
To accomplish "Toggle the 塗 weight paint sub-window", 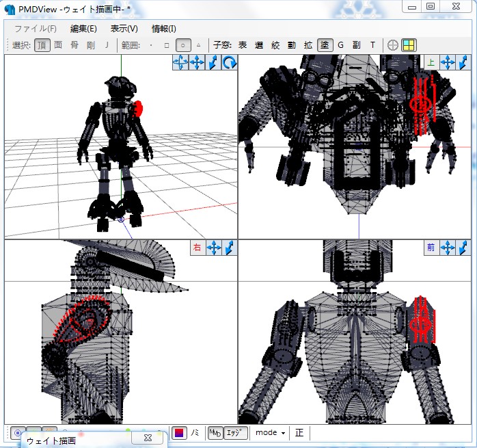I will click(325, 45).
